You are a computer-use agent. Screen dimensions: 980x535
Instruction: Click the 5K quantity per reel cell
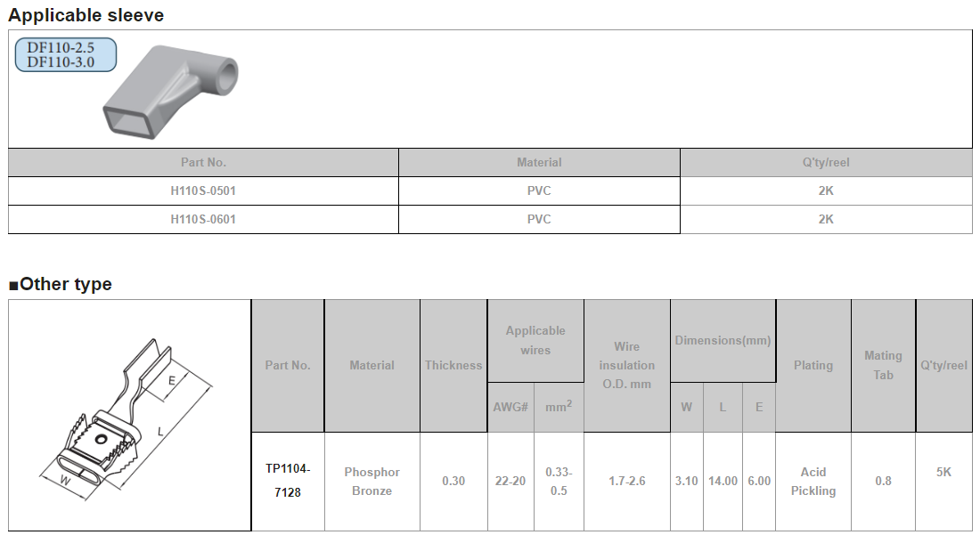[943, 472]
